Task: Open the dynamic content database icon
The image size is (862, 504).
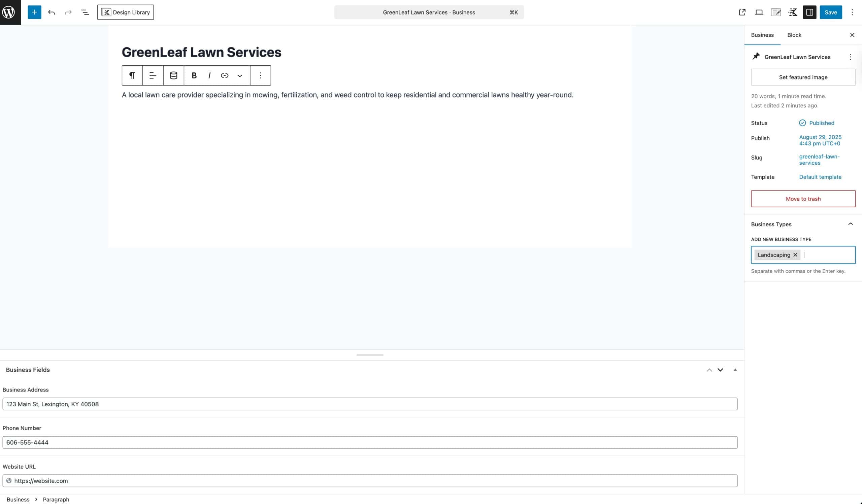Action: tap(173, 75)
